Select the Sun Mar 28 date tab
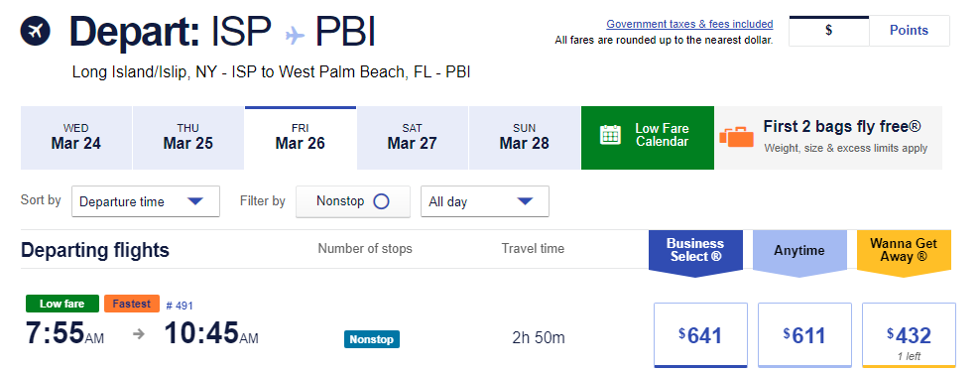 click(x=525, y=138)
